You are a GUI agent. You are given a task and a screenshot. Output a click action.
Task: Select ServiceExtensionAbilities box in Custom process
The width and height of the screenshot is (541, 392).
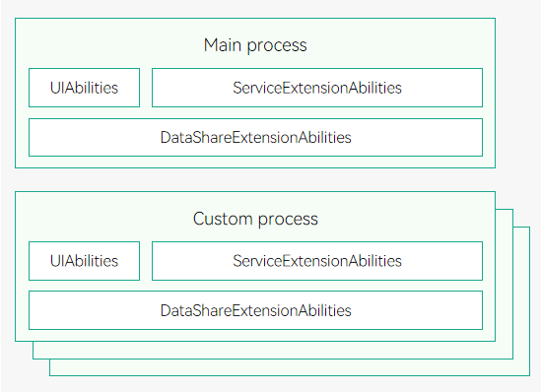click(317, 261)
